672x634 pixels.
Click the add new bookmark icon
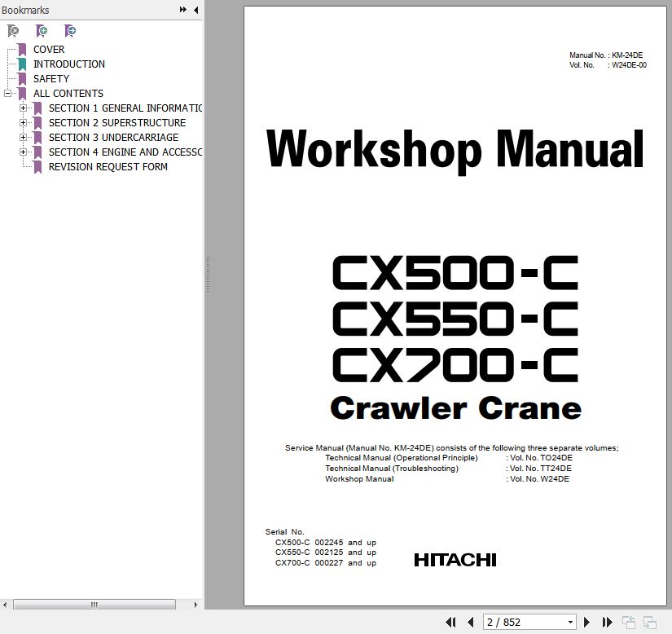(42, 31)
